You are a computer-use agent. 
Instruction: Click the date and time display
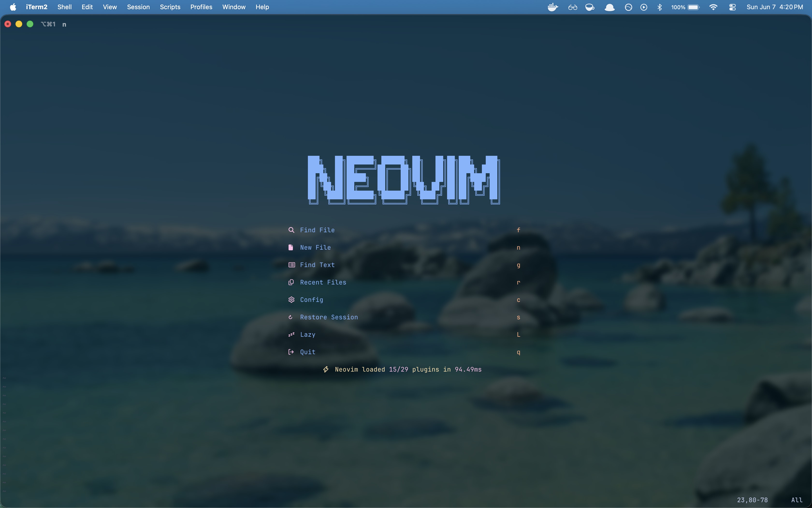pos(775,7)
